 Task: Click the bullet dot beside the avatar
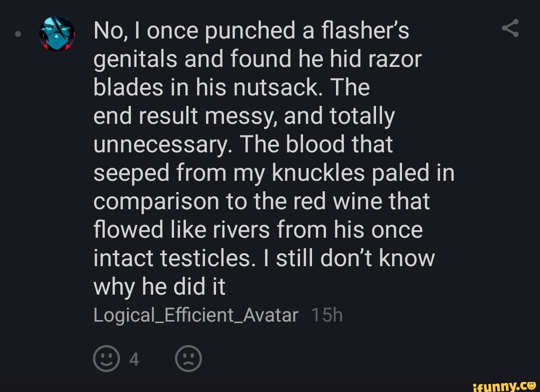click(18, 35)
